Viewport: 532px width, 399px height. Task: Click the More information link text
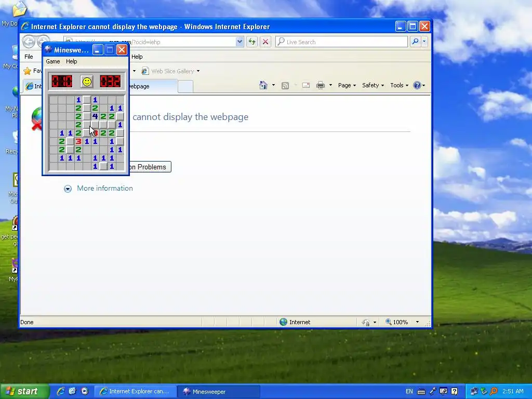point(105,188)
